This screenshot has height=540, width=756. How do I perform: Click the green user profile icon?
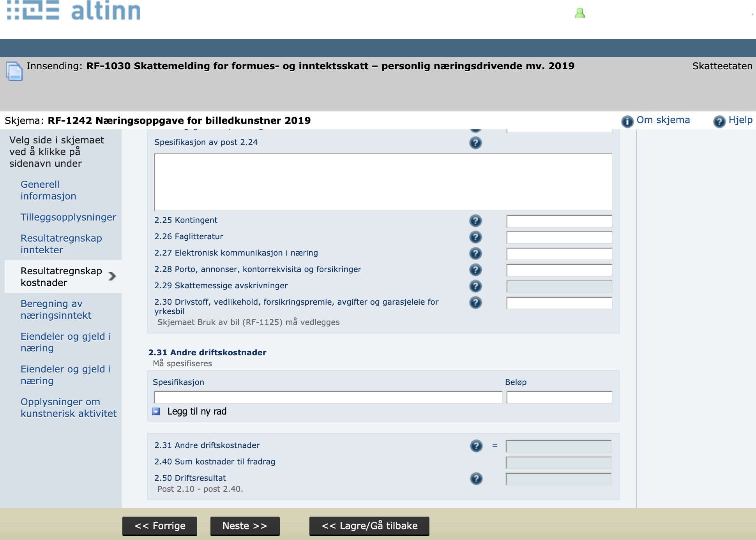[x=580, y=13]
